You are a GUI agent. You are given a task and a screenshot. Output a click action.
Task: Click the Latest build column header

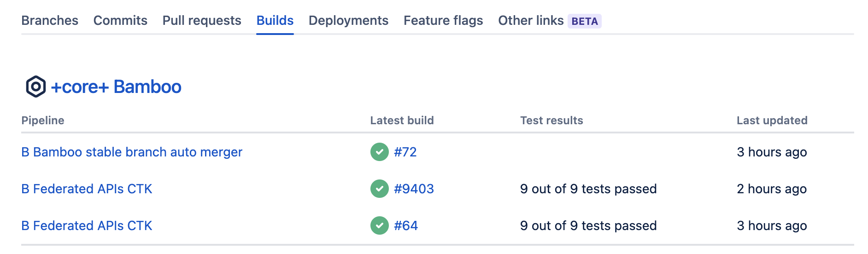[402, 121]
